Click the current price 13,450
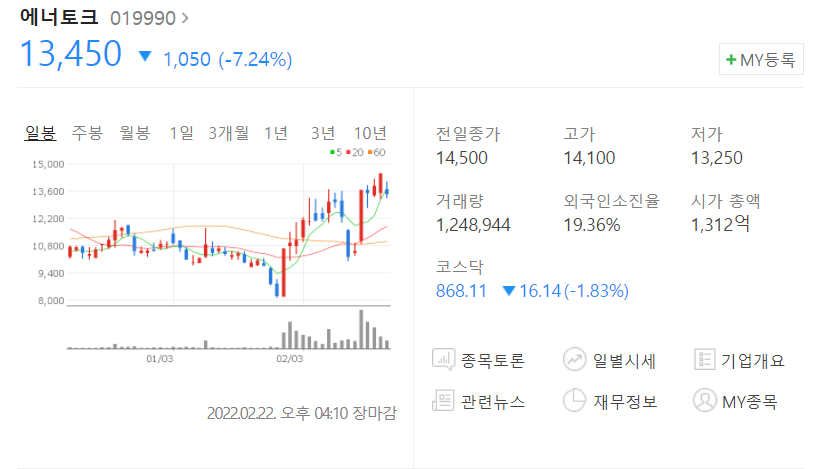 pyautogui.click(x=70, y=54)
